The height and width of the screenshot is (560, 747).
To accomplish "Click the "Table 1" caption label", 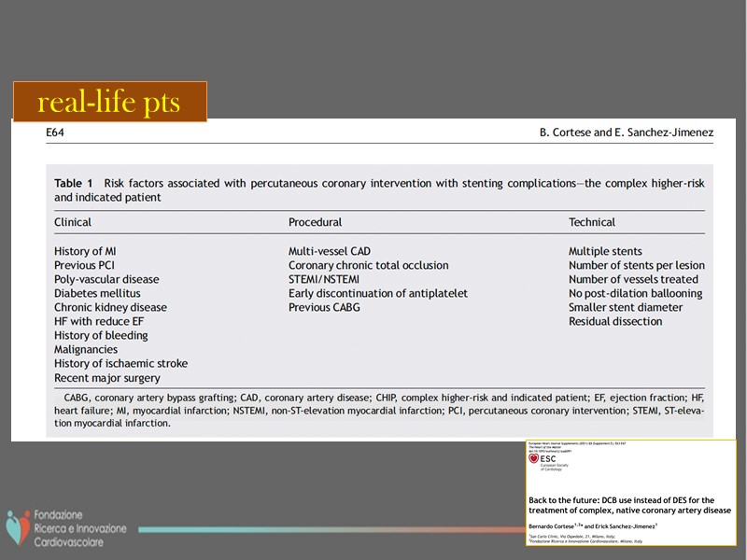I will tap(74, 183).
